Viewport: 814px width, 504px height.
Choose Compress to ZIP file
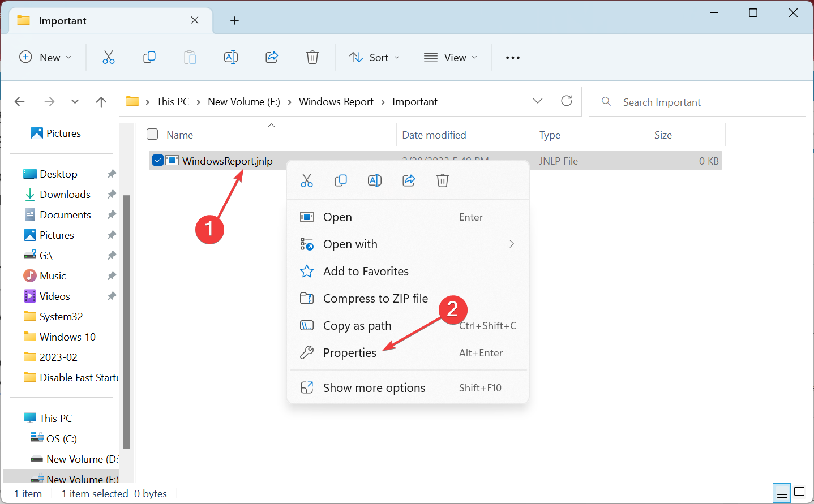[408, 299]
